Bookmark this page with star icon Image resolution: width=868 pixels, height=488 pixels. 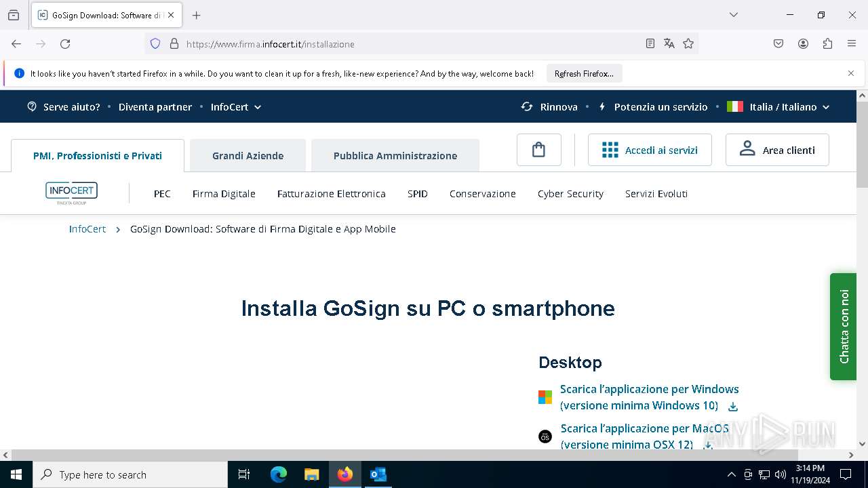(x=688, y=43)
